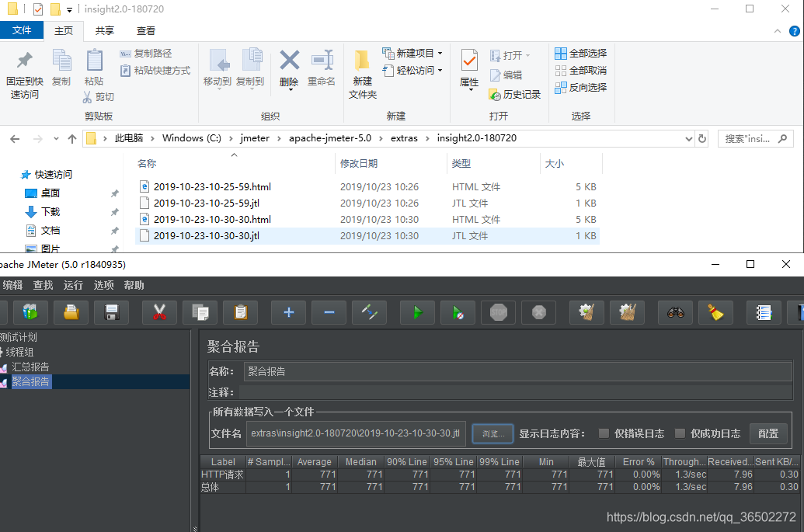Click the Stop test icon in JMeter

pos(499,312)
